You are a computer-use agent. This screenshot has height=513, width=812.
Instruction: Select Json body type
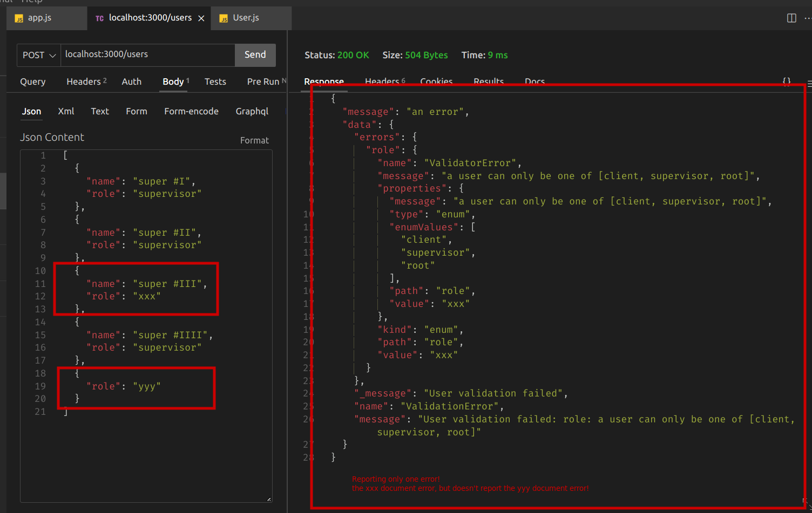(31, 111)
